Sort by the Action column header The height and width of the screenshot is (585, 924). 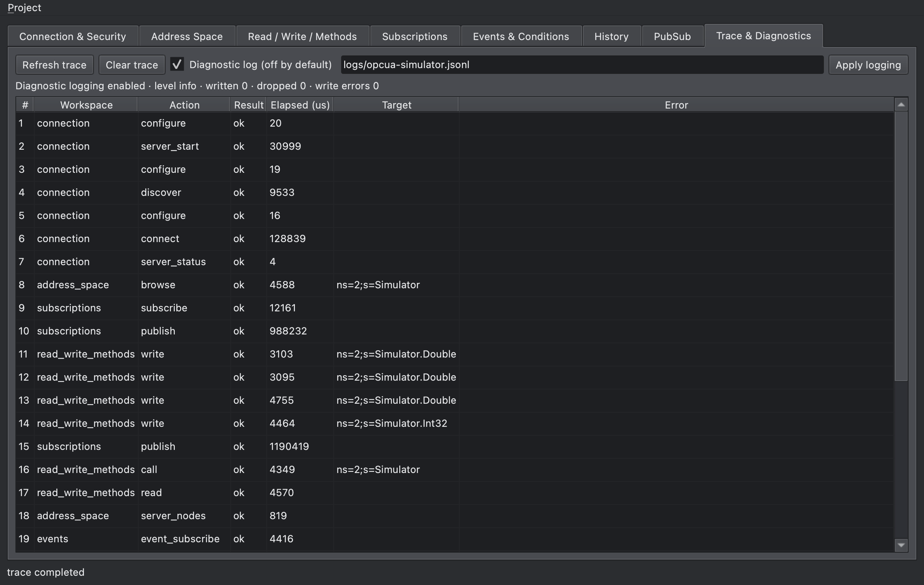tap(184, 105)
